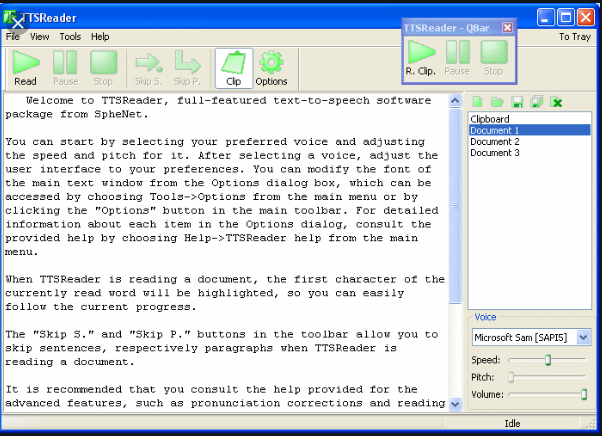This screenshot has height=436, width=602.
Task: Click the Speed slider handle
Action: (548, 360)
